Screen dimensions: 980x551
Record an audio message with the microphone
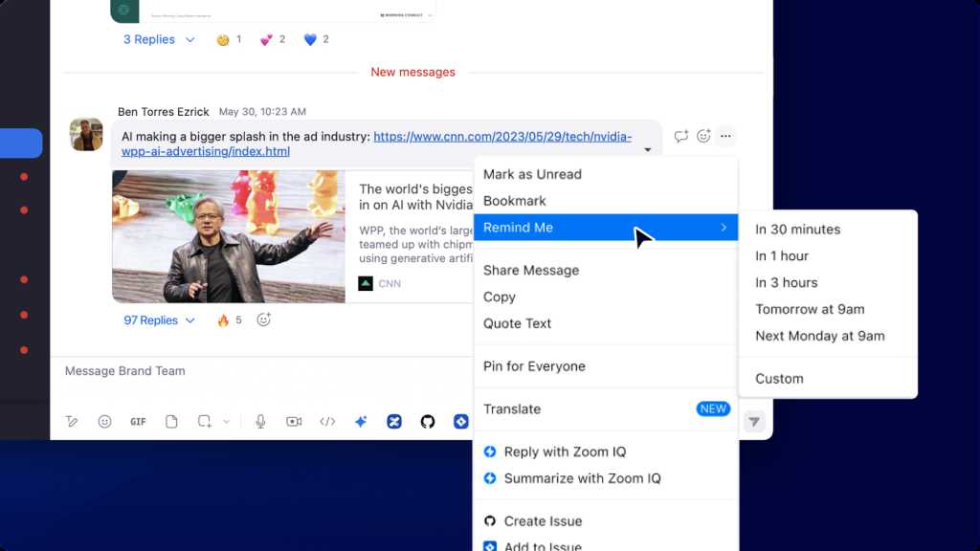260,422
